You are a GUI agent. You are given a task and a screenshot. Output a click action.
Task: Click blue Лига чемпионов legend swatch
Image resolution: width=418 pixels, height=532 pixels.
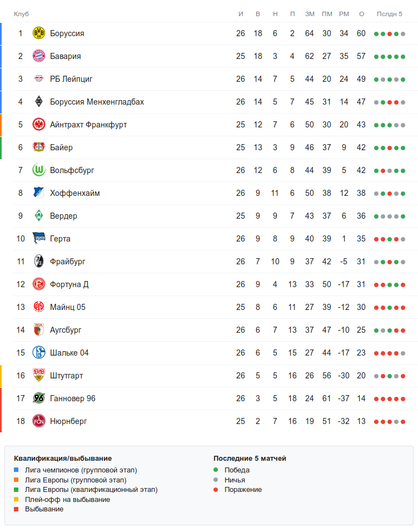click(x=17, y=470)
